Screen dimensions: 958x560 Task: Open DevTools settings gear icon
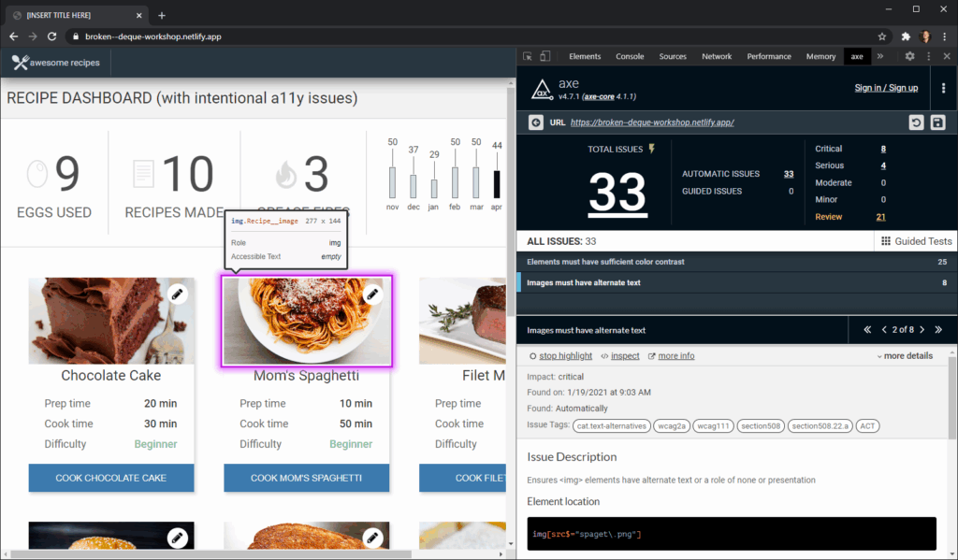908,56
